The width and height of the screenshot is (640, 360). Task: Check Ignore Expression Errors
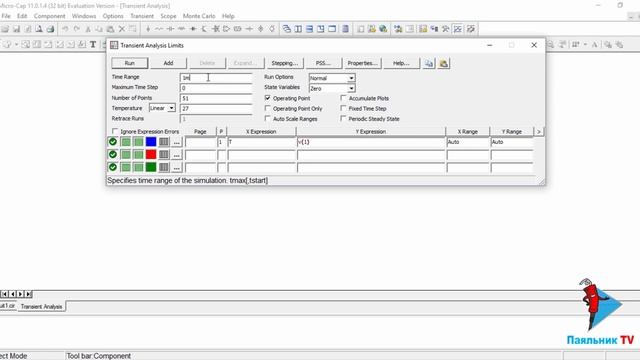[x=115, y=131]
